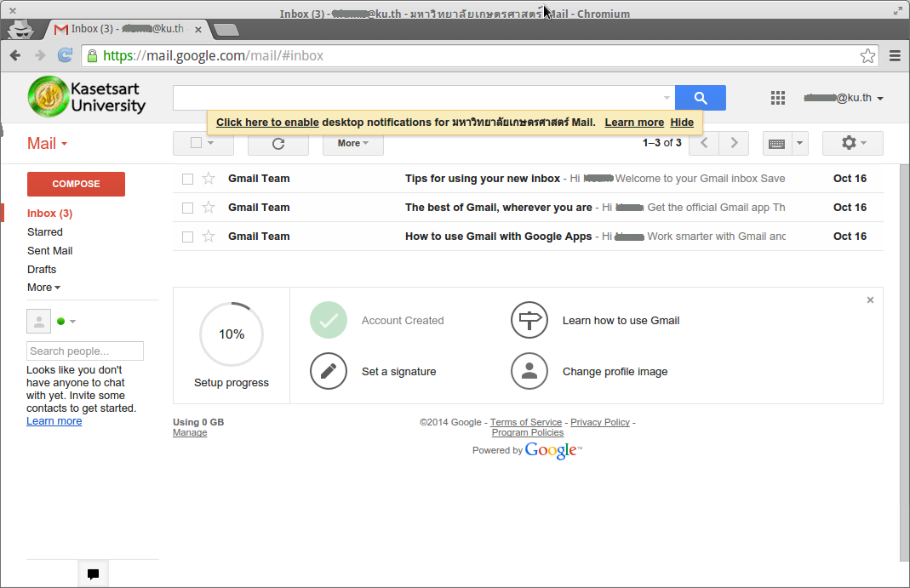Star the 'How to use Gmail with Google Apps' email
Screen dimensions: 910x588
(x=209, y=237)
